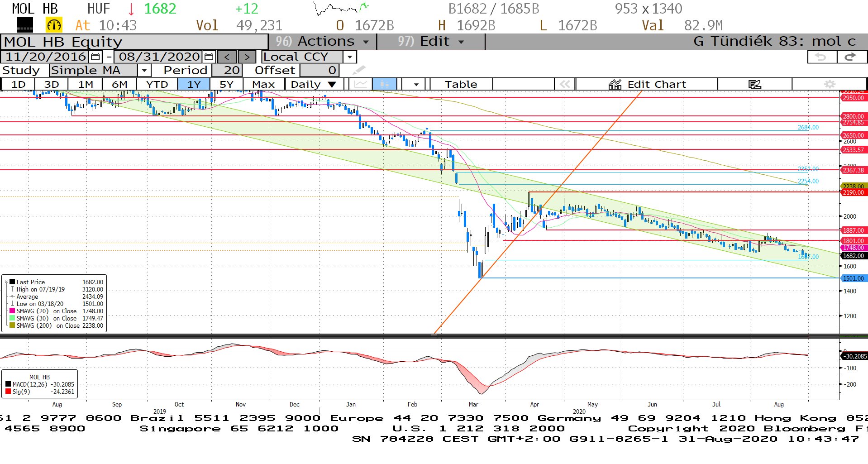
Task: Click the Table button
Action: click(x=461, y=84)
